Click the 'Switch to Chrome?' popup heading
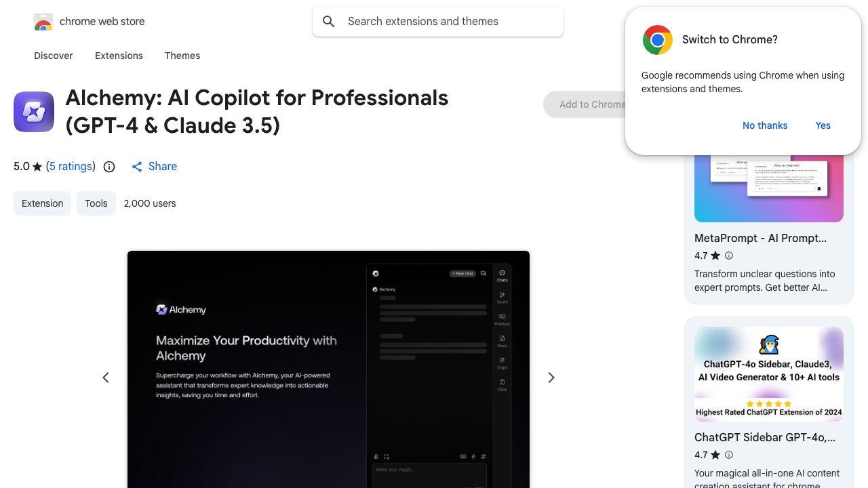 [x=730, y=40]
